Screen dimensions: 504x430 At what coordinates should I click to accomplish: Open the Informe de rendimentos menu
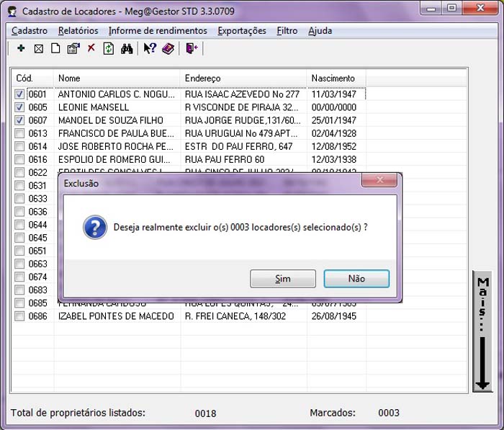point(158,31)
